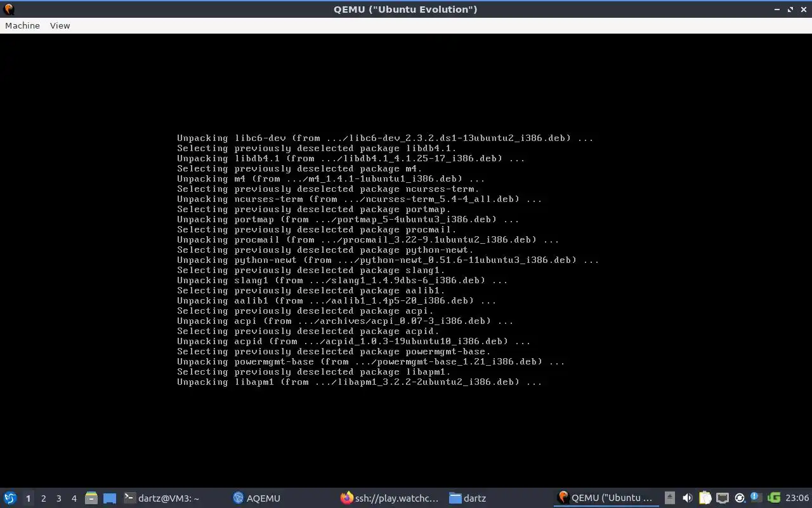Image resolution: width=812 pixels, height=508 pixels.
Task: Click the line 'Selecting previously deselected package portmap.'
Action: click(x=314, y=209)
